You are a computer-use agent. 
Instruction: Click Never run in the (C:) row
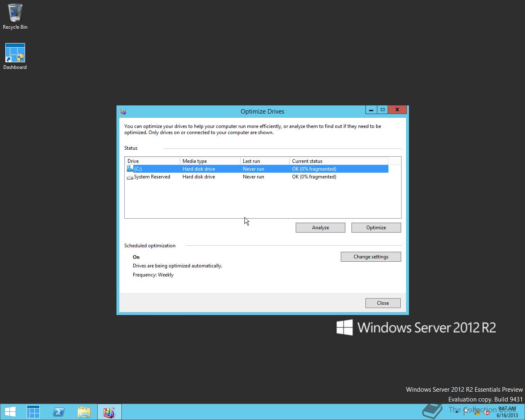pos(253,169)
